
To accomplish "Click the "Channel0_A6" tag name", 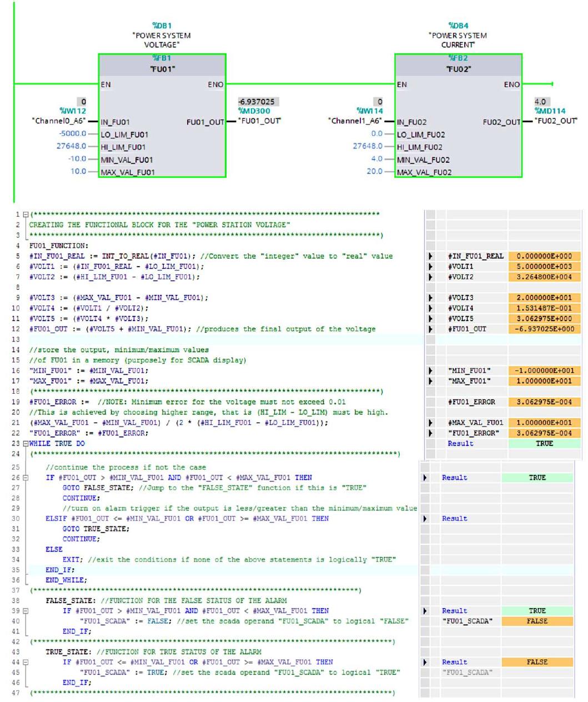I will [x=59, y=121].
